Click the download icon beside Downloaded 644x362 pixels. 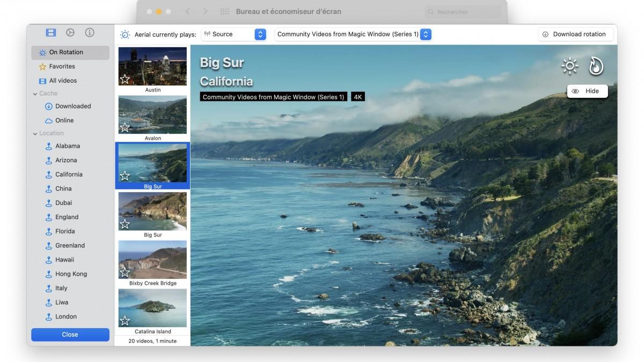tap(48, 106)
